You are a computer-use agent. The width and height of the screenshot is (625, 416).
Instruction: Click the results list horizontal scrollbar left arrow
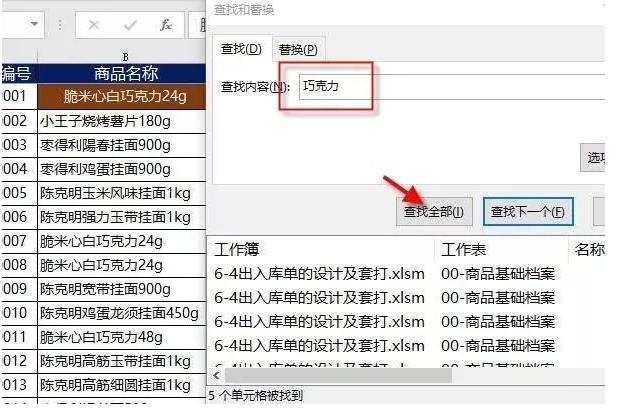(216, 377)
